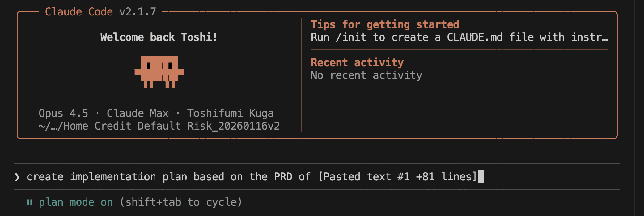644x216 pixels.
Task: Click the Claude mascot pixel-art icon
Action: [159, 71]
